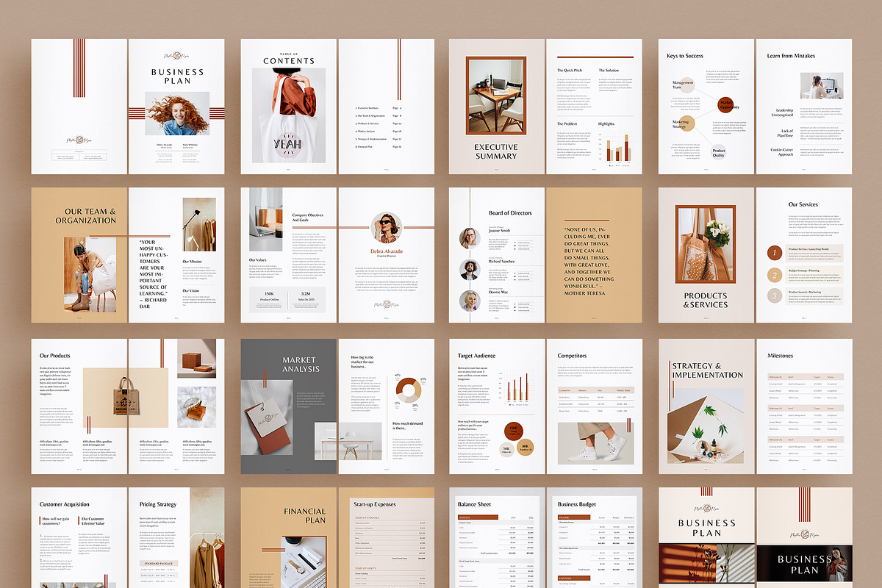
Task: Select "Cookie-Cutter Approach" label
Action: (x=783, y=152)
